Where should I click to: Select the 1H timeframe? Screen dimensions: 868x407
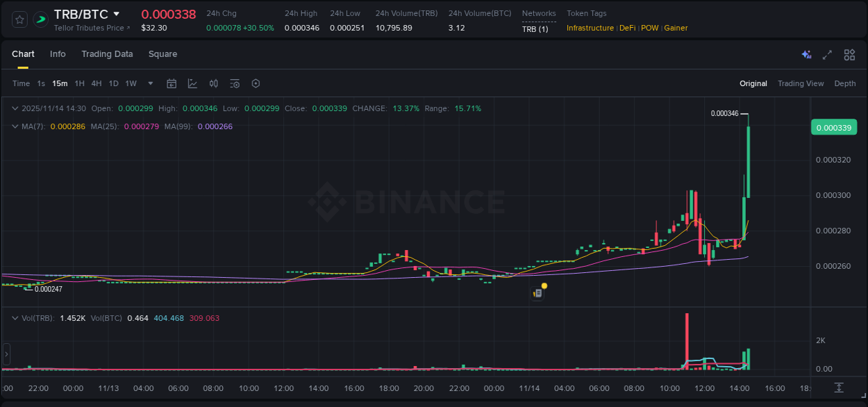pyautogui.click(x=78, y=83)
